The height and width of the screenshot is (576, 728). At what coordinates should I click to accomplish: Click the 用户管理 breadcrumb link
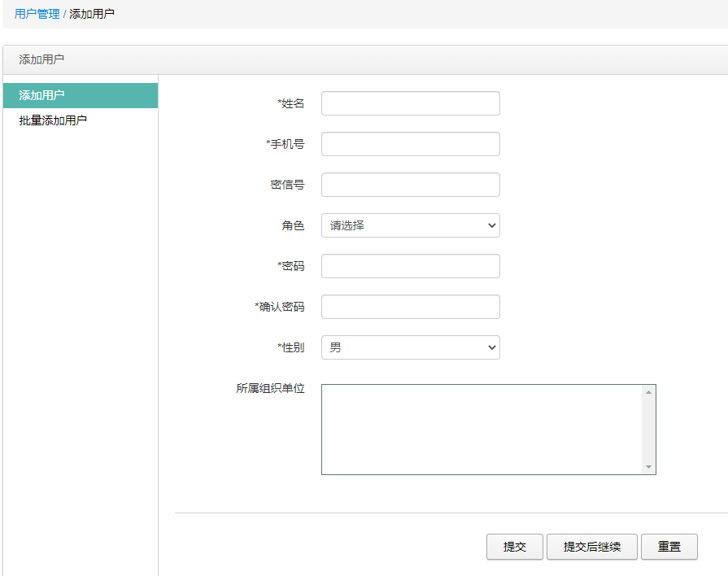(x=37, y=15)
